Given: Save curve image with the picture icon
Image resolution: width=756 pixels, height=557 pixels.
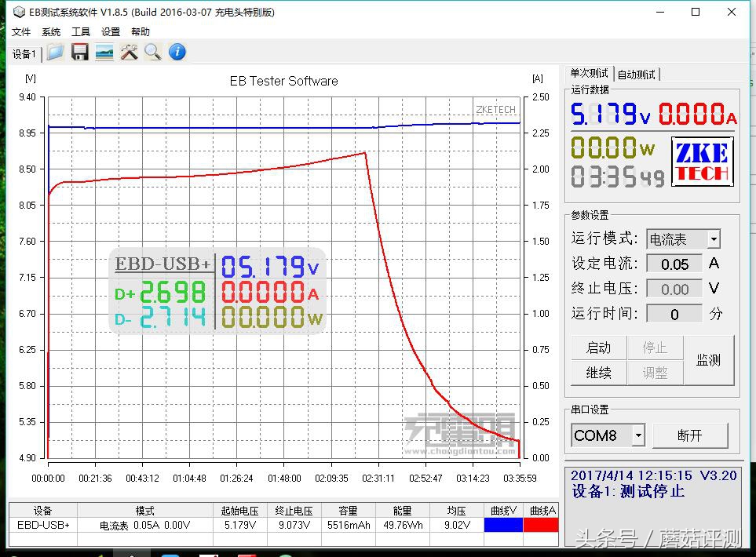Looking at the screenshot, I should point(104,52).
